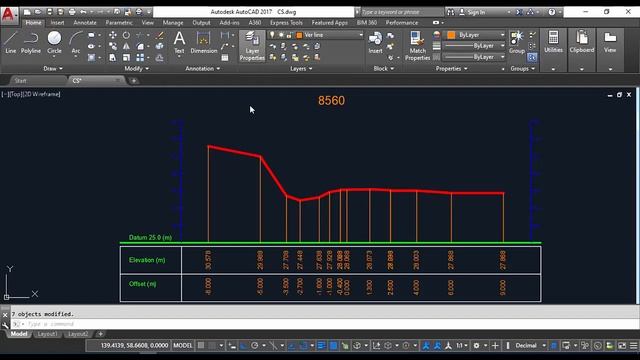Expand the Annotation panel

click(x=202, y=69)
